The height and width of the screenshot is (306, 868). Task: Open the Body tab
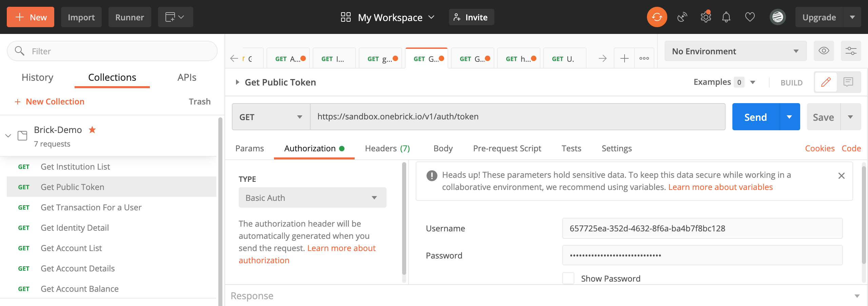click(x=443, y=149)
